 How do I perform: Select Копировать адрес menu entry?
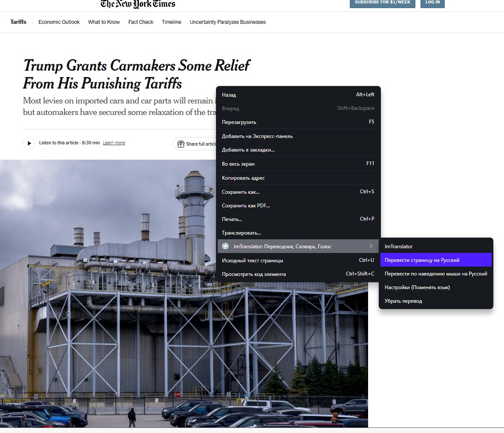tap(299, 178)
